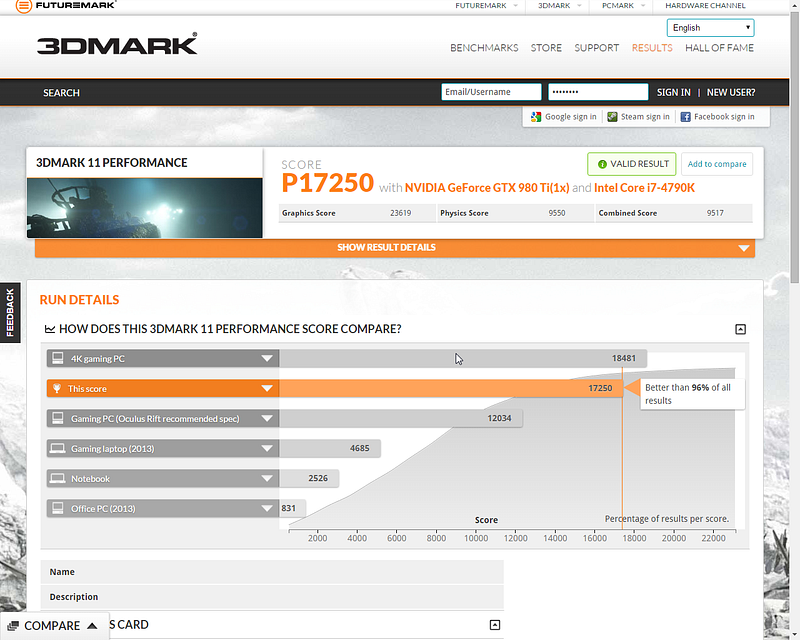Click the Run Details heading
The width and height of the screenshot is (800, 640).
point(79,300)
